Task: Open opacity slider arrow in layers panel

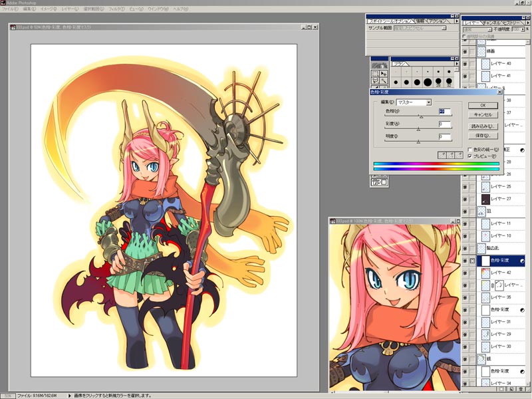Action: tap(522, 29)
